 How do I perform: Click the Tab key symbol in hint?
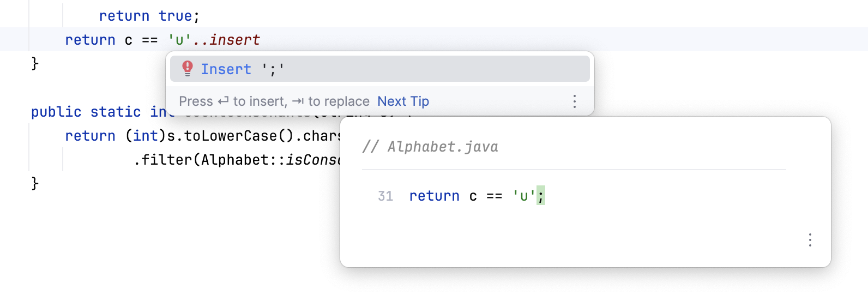tap(298, 101)
